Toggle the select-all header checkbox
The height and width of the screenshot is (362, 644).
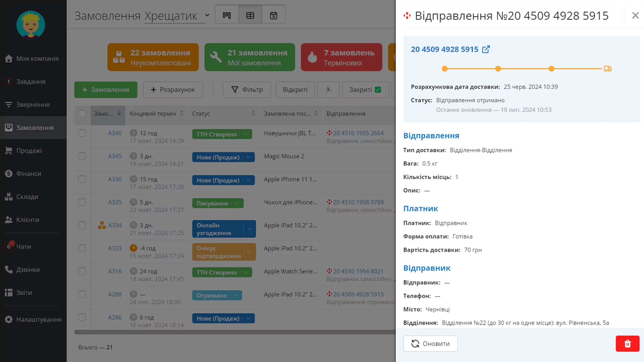(x=82, y=114)
